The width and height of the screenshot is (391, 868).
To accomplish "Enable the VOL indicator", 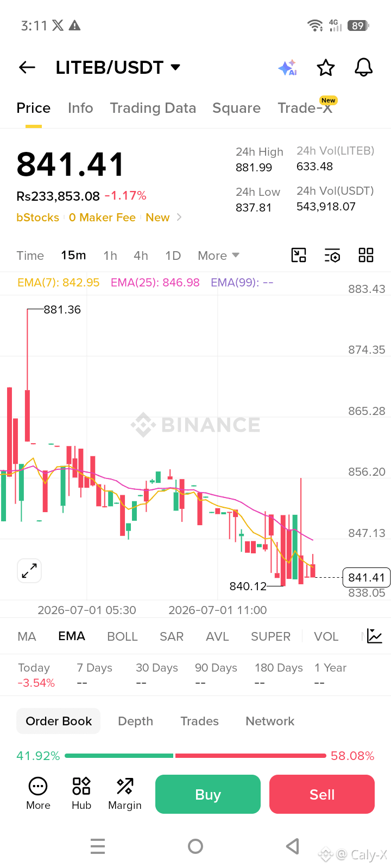I will coord(326,636).
